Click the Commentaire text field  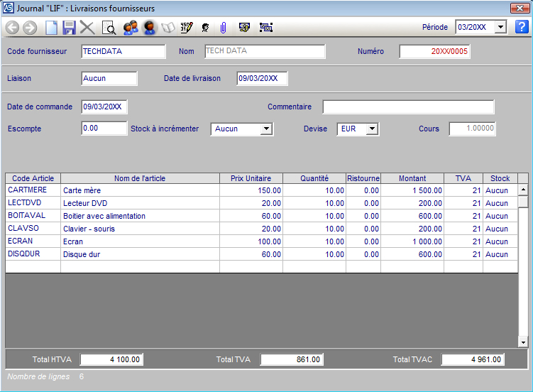408,107
